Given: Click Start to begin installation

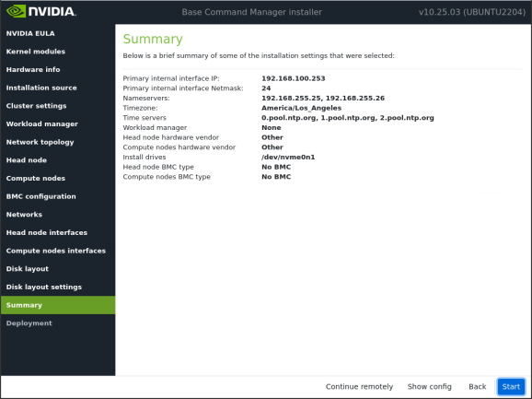Looking at the screenshot, I should tap(511, 386).
